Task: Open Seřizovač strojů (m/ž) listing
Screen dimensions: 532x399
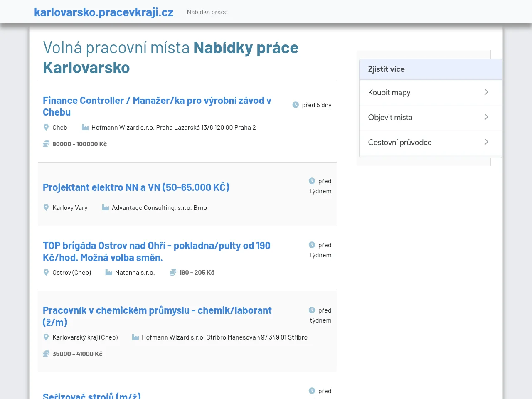Action: pyautogui.click(x=92, y=396)
